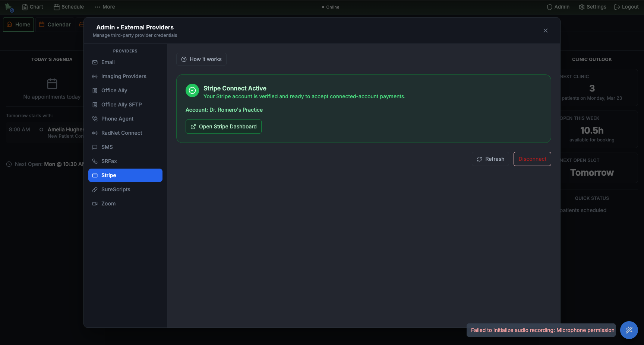Switch to the Calendar tab

point(55,25)
